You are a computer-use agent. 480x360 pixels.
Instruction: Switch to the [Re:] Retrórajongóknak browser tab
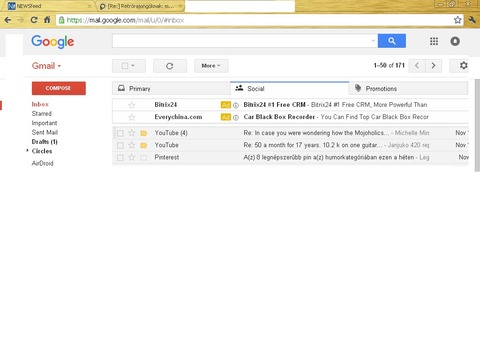pyautogui.click(x=141, y=6)
